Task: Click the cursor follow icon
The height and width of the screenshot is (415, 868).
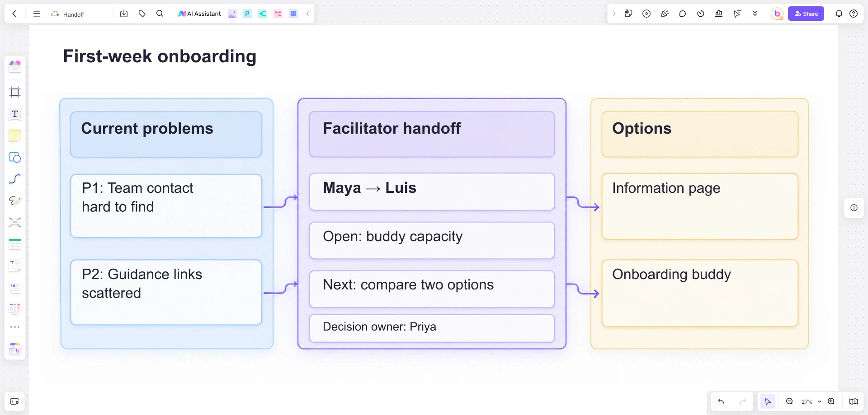Action: pyautogui.click(x=737, y=14)
